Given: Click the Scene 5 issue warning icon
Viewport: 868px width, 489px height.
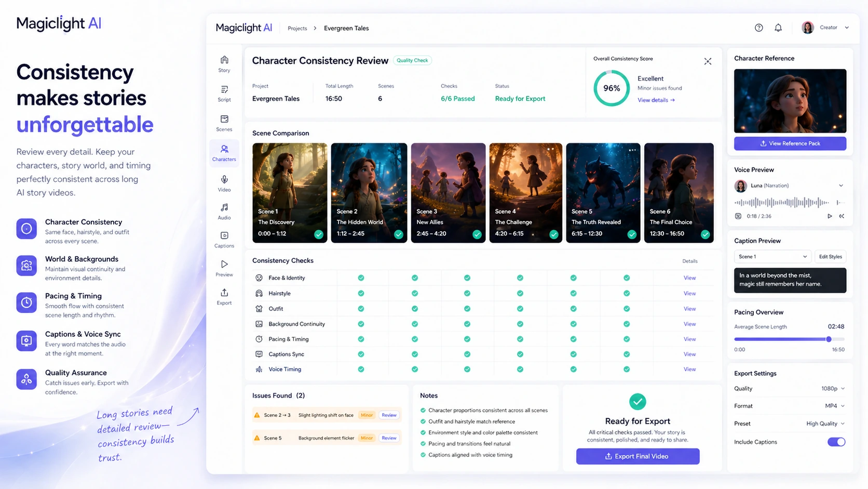Looking at the screenshot, I should 257,438.
